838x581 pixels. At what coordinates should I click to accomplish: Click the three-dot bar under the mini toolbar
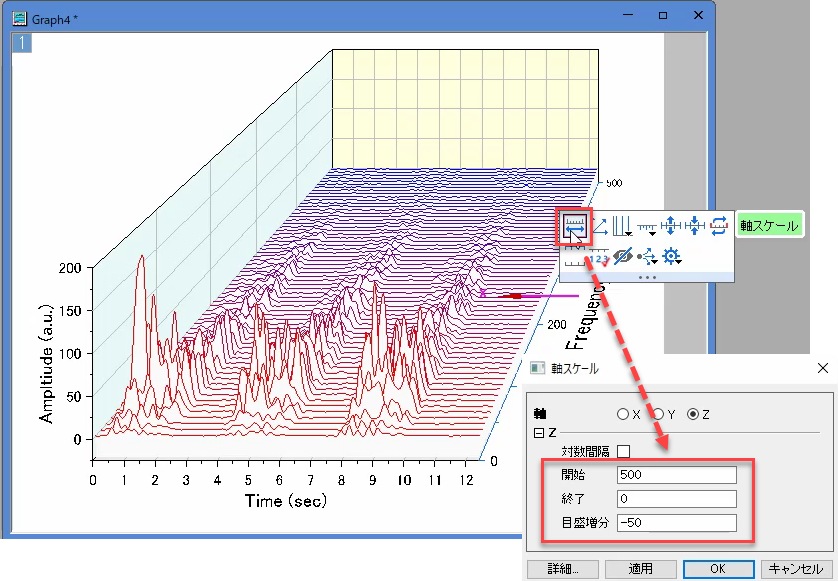click(x=647, y=277)
